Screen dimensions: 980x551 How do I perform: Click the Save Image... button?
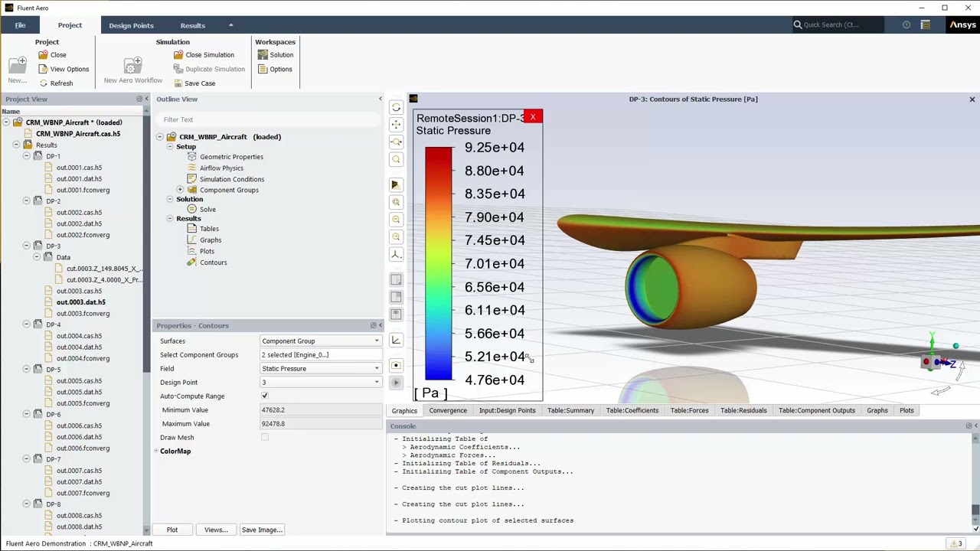pos(262,530)
